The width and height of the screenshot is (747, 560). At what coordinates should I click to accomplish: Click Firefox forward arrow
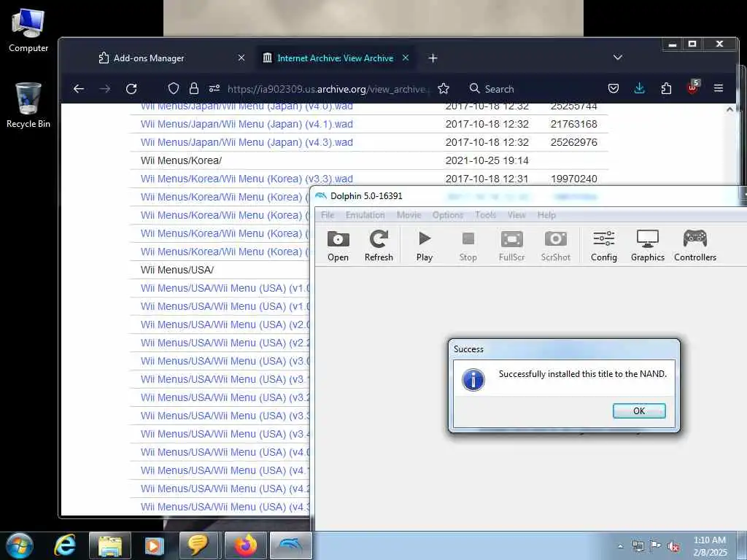(105, 88)
